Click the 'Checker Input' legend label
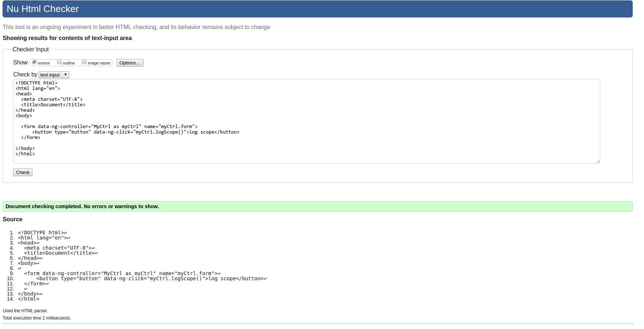Viewport: 644px width, 329px height. coord(31,49)
